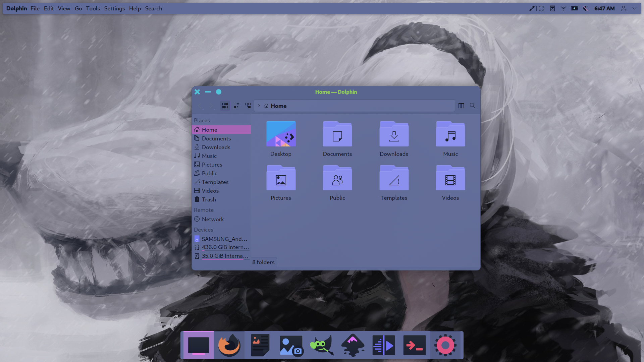The width and height of the screenshot is (644, 362).
Task: Select 436.0 GiB Internal drive
Action: 221,247
